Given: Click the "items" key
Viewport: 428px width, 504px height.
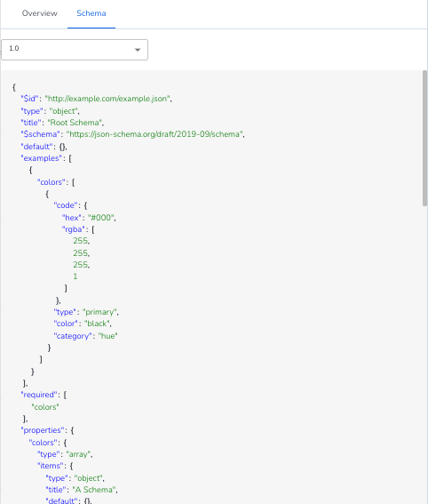Looking at the screenshot, I should 50,466.
